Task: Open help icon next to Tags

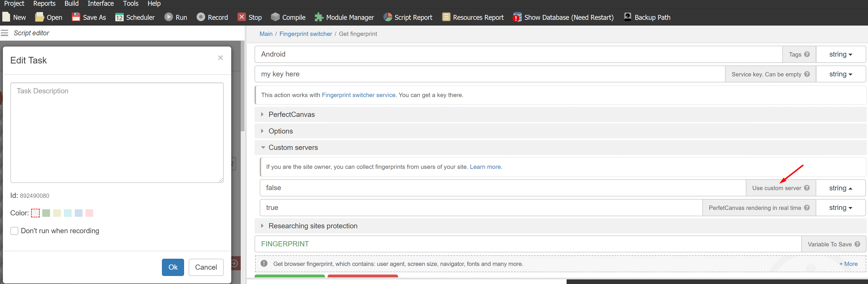Action: (x=807, y=54)
